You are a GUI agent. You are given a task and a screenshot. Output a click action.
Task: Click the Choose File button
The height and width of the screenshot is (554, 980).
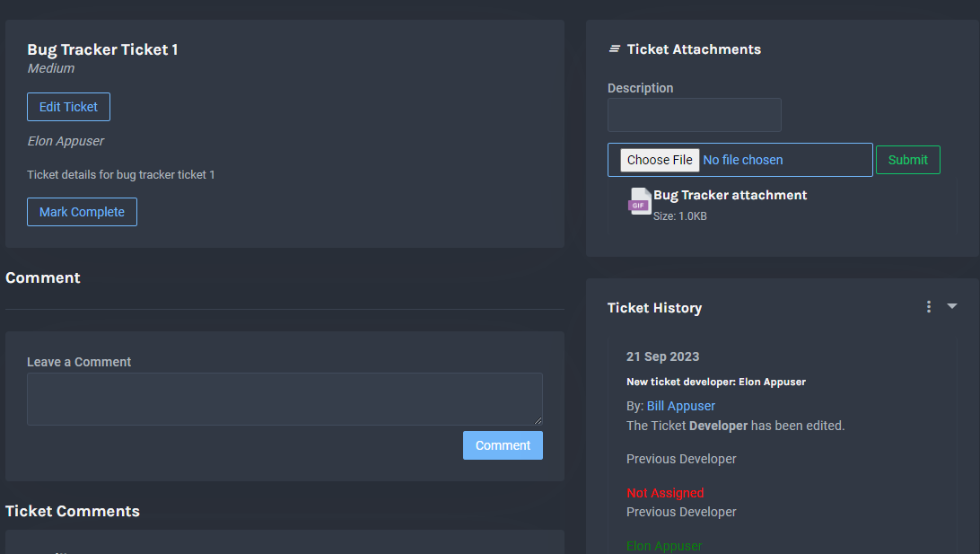coord(660,160)
